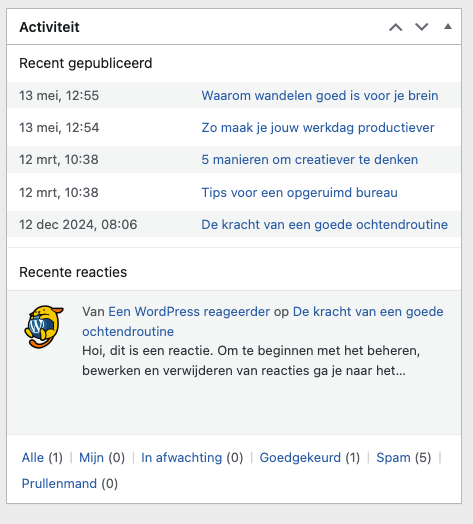Filter comments In afwachting
Screen dimensions: 473x524
(182, 457)
